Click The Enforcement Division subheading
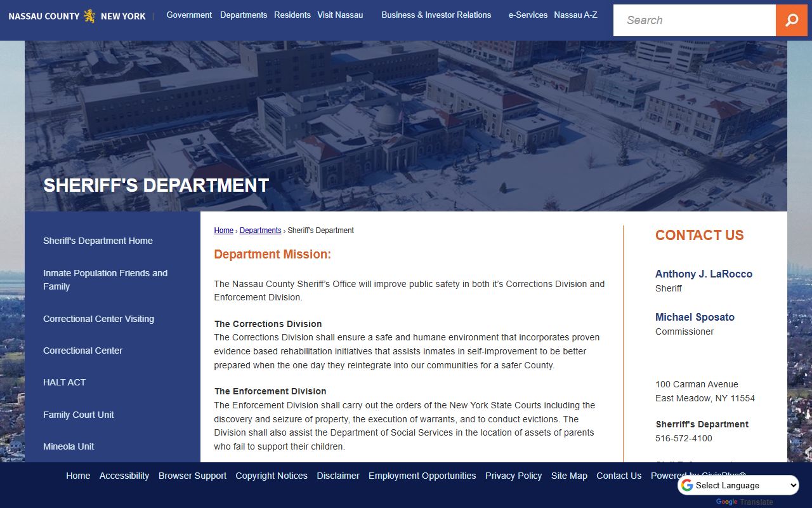This screenshot has width=812, height=508. [270, 391]
